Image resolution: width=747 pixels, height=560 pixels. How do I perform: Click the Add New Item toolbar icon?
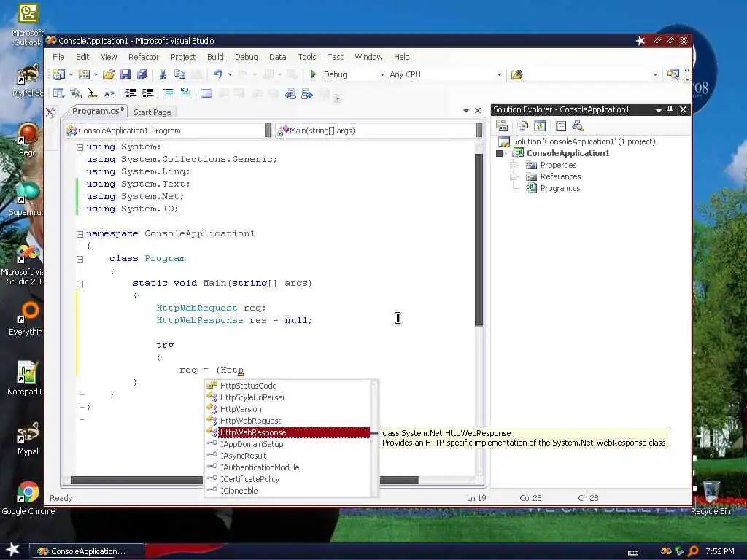pos(84,74)
